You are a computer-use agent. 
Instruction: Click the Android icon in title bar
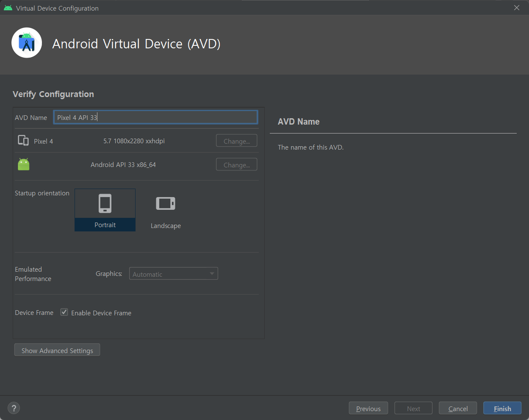pos(8,8)
